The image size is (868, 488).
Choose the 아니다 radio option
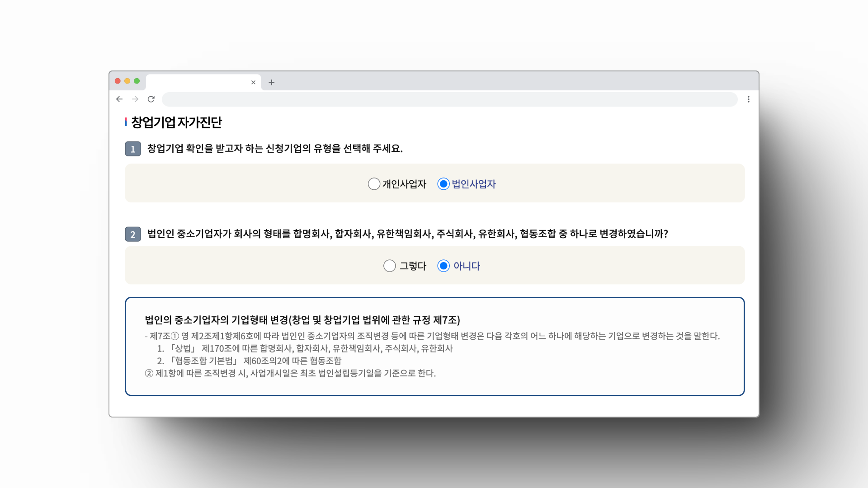443,266
